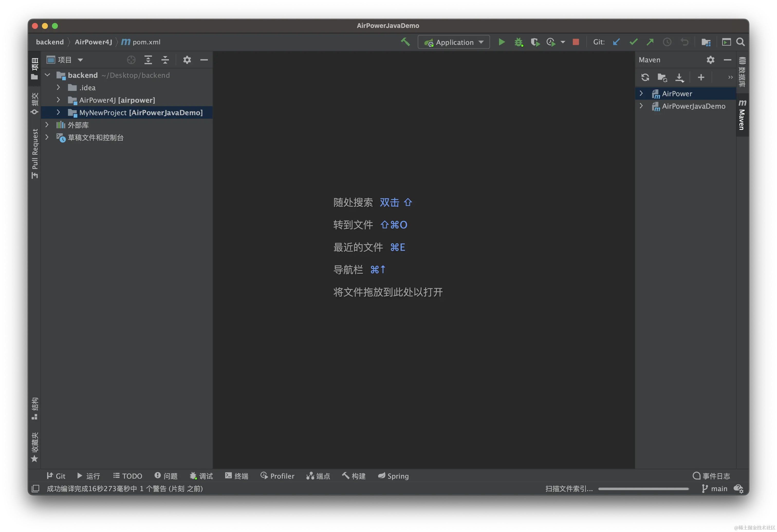Click the indexing progress bar
The height and width of the screenshot is (532, 777).
[643, 489]
